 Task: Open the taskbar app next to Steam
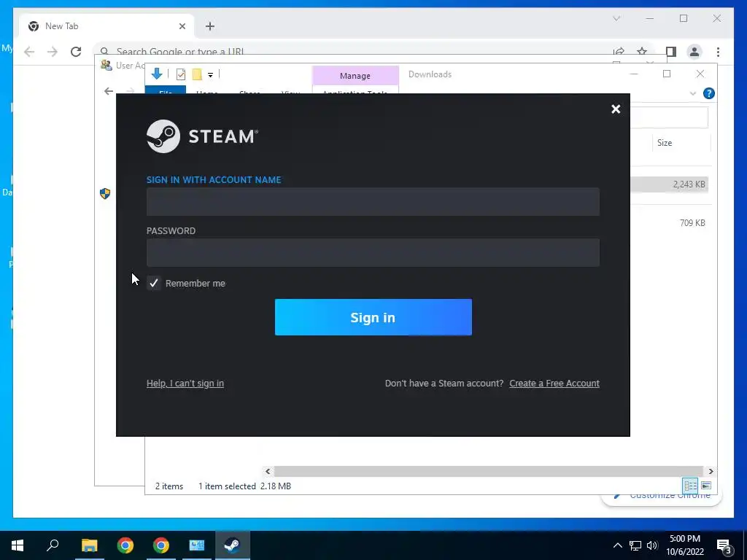point(197,545)
